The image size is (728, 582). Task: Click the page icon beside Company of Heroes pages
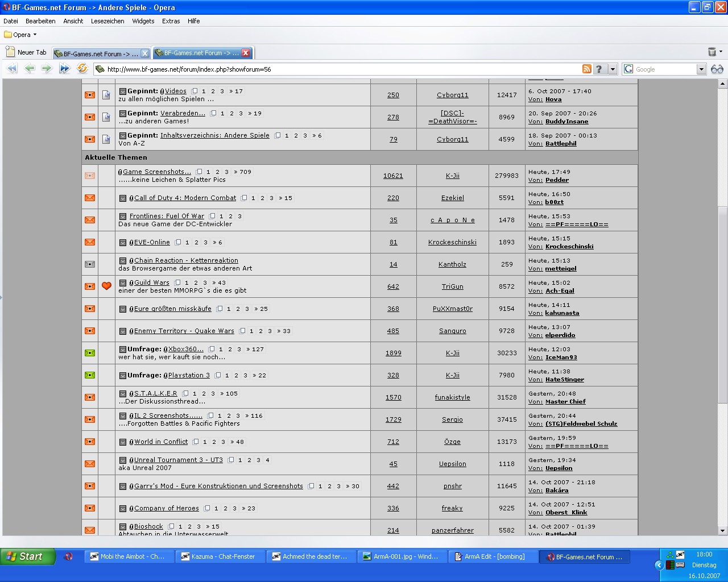[207, 508]
